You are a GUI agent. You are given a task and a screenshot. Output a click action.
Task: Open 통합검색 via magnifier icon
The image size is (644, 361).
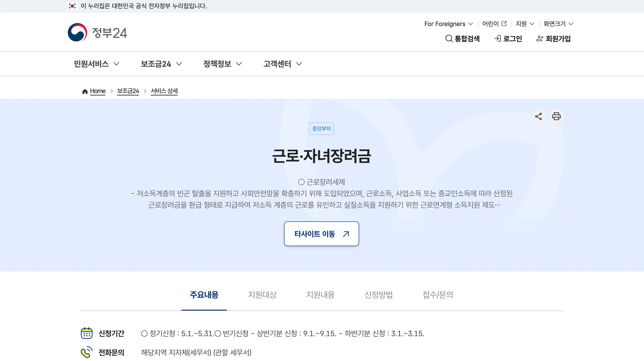(x=449, y=39)
